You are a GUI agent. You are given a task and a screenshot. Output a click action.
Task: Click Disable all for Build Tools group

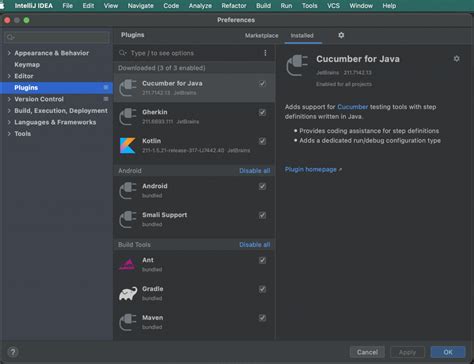point(255,245)
